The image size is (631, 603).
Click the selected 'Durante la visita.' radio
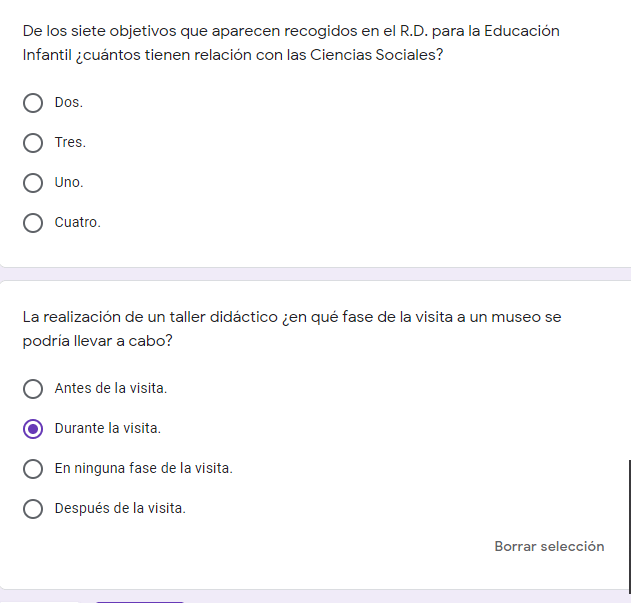point(33,428)
